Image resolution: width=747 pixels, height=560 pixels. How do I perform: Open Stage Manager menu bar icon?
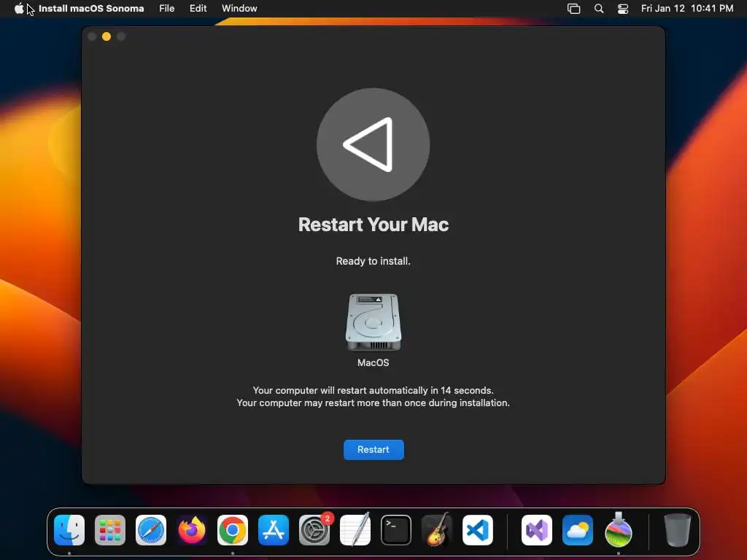point(573,9)
